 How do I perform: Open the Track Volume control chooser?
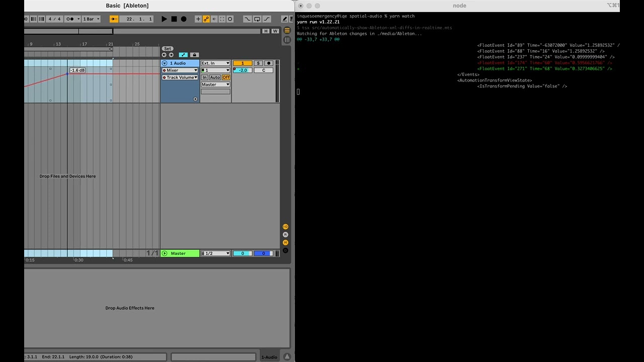click(x=180, y=77)
